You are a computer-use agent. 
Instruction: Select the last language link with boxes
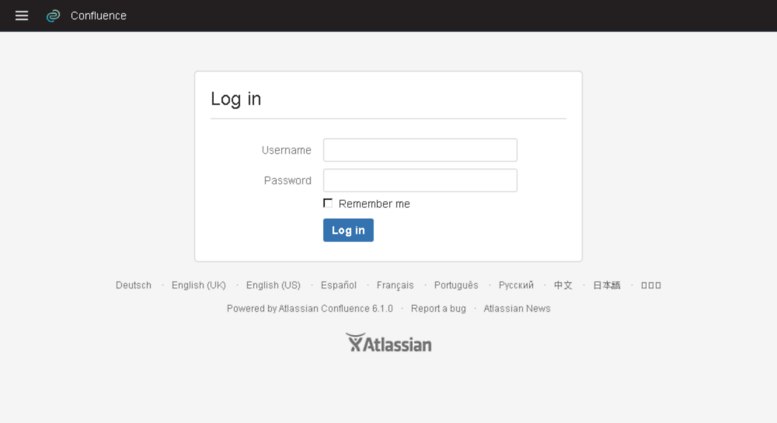click(651, 285)
